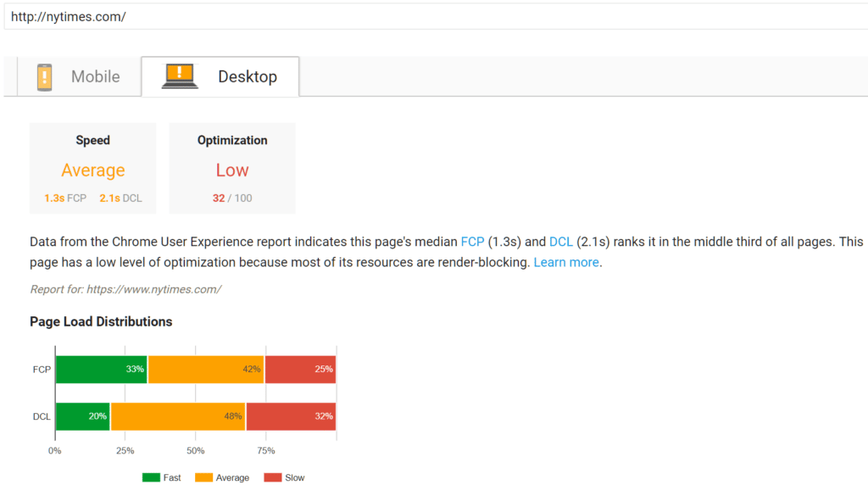Click the 50% axis label
868x496 pixels.
196,450
